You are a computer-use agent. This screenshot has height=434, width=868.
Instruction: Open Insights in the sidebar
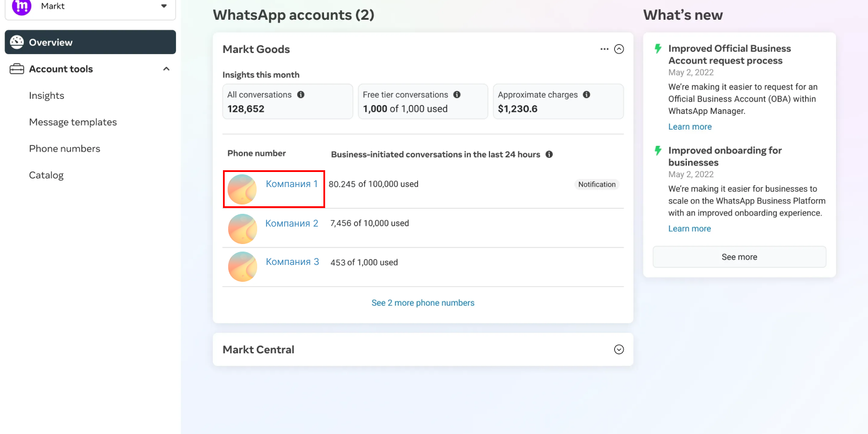[x=46, y=96]
